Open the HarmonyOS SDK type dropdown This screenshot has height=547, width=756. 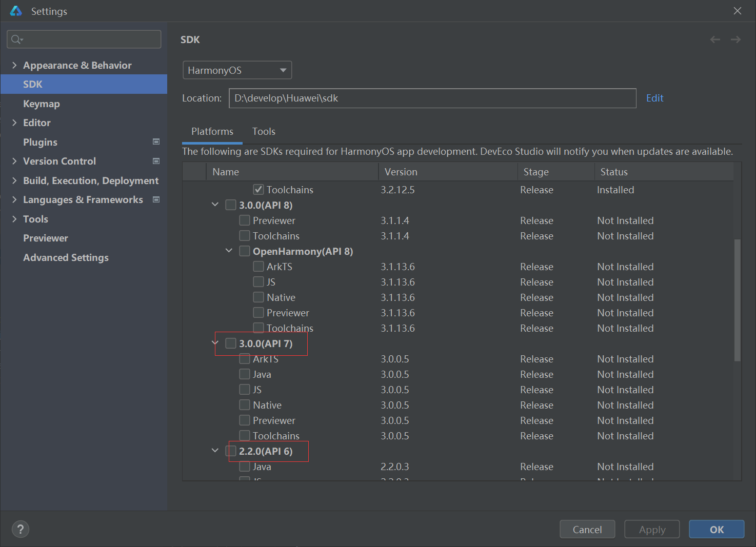(x=237, y=70)
